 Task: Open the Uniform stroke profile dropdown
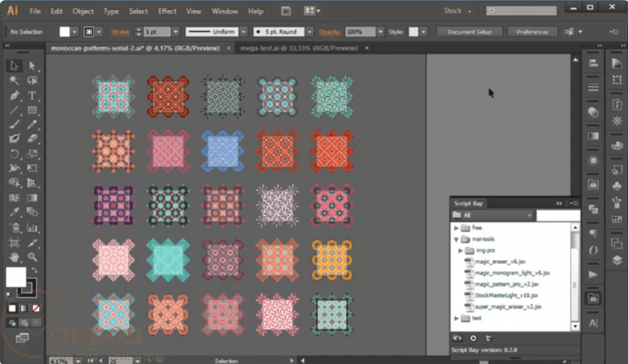click(x=243, y=32)
